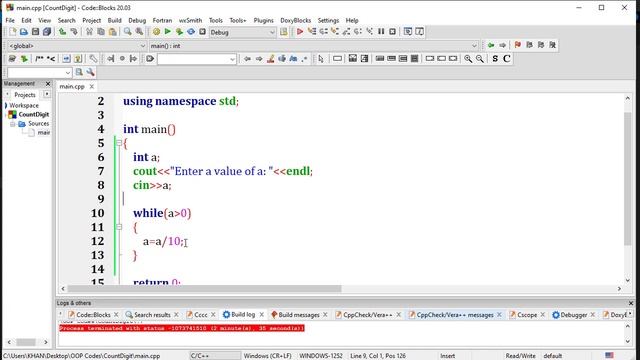
Task: Select the main.cpp editor tab
Action: tap(72, 86)
